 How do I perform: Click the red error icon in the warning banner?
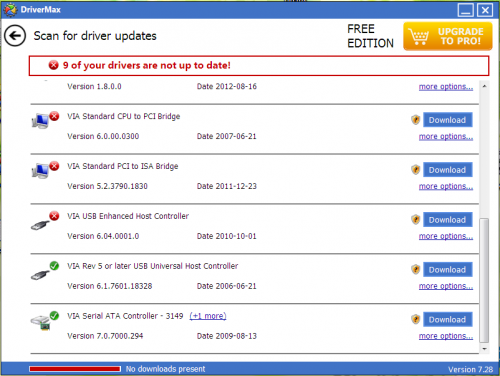53,65
